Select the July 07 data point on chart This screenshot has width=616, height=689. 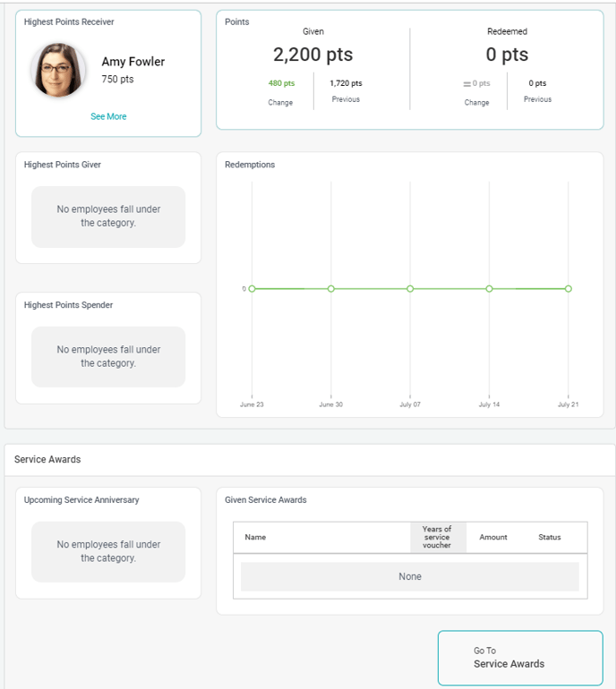point(410,289)
